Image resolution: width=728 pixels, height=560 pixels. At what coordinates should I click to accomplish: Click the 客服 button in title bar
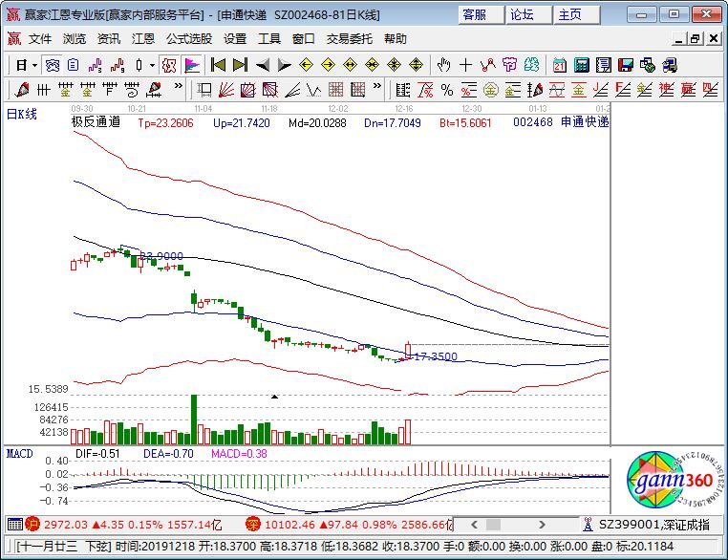click(x=481, y=15)
